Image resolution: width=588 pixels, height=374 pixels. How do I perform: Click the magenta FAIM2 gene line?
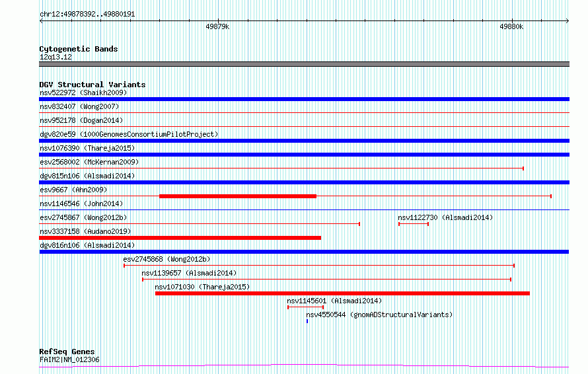(x=304, y=365)
